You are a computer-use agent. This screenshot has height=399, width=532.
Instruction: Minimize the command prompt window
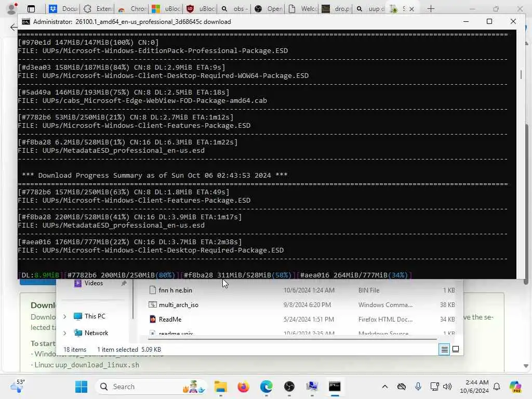[466, 21]
